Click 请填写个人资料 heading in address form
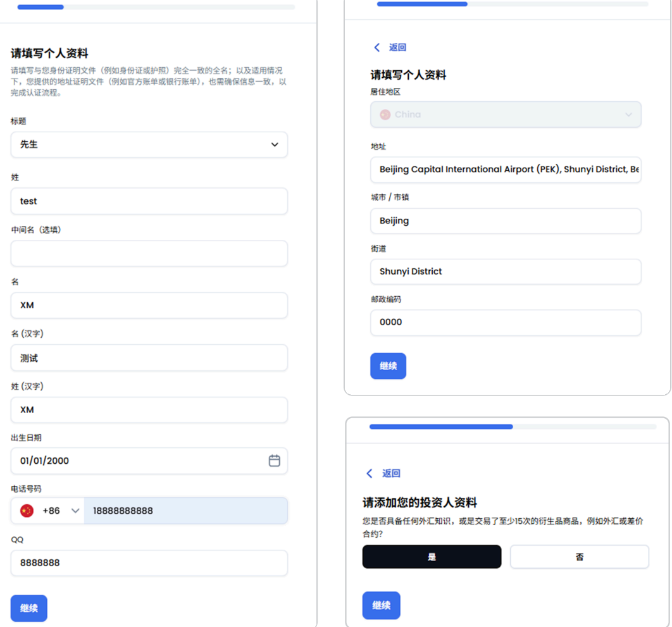The width and height of the screenshot is (672, 627). pyautogui.click(x=408, y=75)
